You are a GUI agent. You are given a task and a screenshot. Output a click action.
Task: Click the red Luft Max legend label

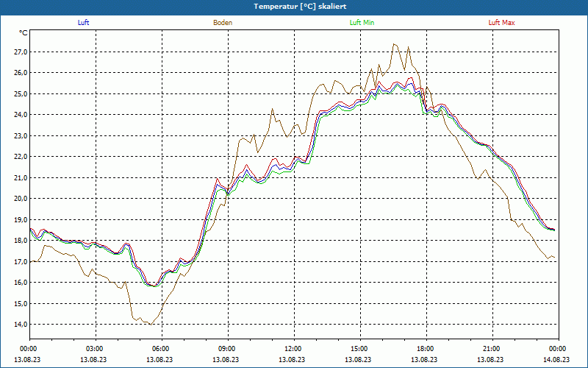click(501, 23)
